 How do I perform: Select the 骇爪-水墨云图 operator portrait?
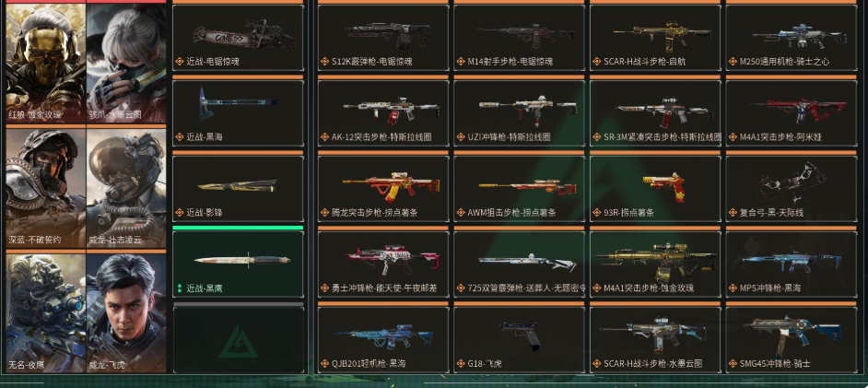(x=126, y=63)
